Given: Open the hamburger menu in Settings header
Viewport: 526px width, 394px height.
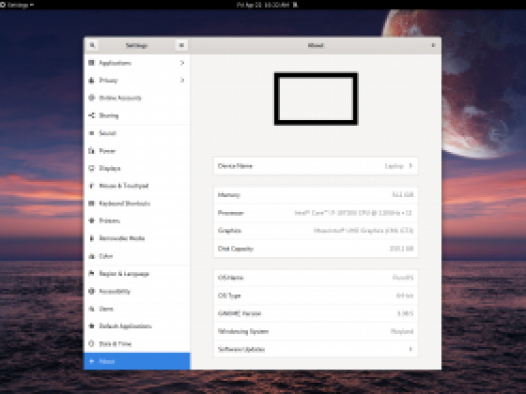Looking at the screenshot, I should 181,45.
